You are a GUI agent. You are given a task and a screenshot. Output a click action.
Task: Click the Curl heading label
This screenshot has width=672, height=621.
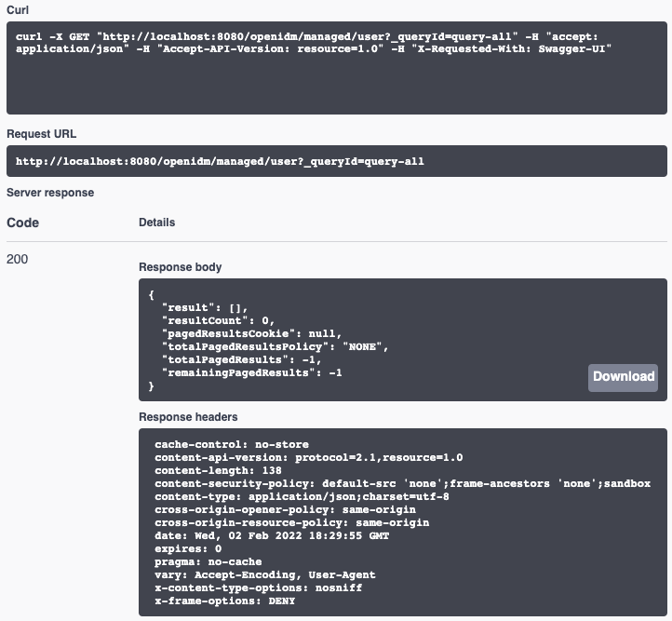[x=18, y=10]
